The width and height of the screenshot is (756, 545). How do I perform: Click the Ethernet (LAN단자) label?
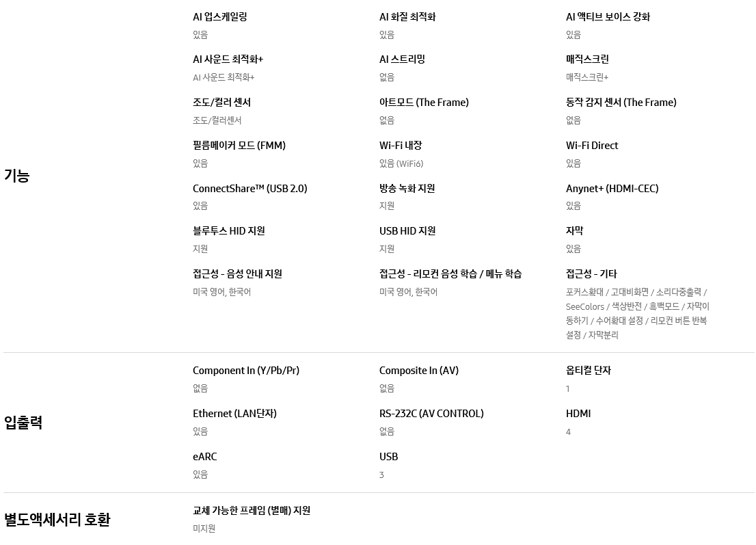(234, 414)
